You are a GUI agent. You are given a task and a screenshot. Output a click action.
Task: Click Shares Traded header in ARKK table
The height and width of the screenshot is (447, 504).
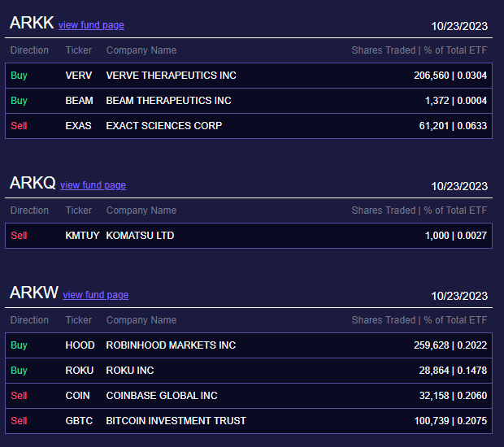[384, 50]
